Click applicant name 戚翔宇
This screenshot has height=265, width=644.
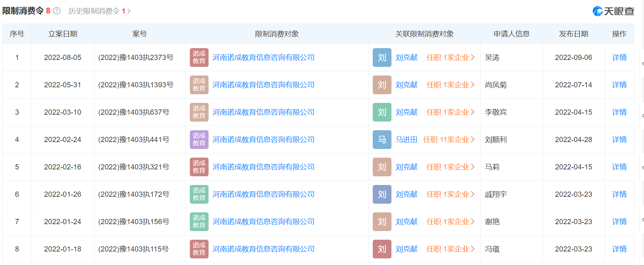coord(496,194)
